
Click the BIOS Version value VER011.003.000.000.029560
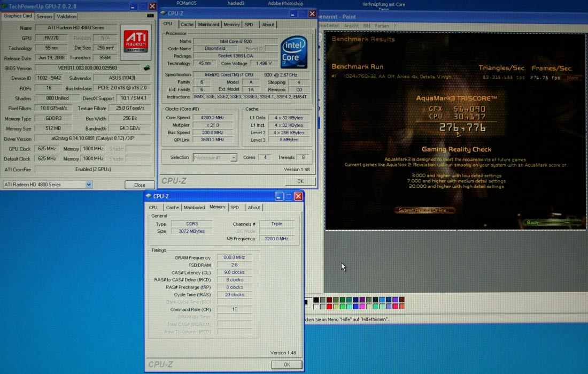coord(87,68)
